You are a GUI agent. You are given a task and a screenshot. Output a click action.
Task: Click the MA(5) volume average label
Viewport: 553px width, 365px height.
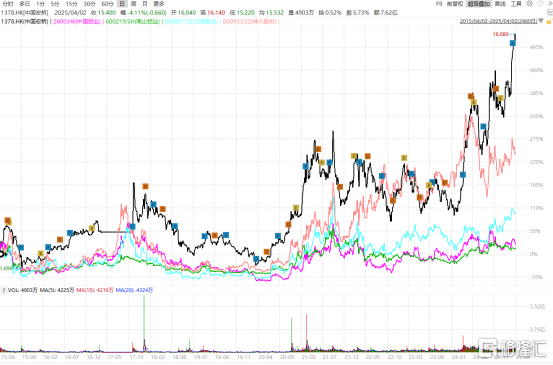(57, 290)
